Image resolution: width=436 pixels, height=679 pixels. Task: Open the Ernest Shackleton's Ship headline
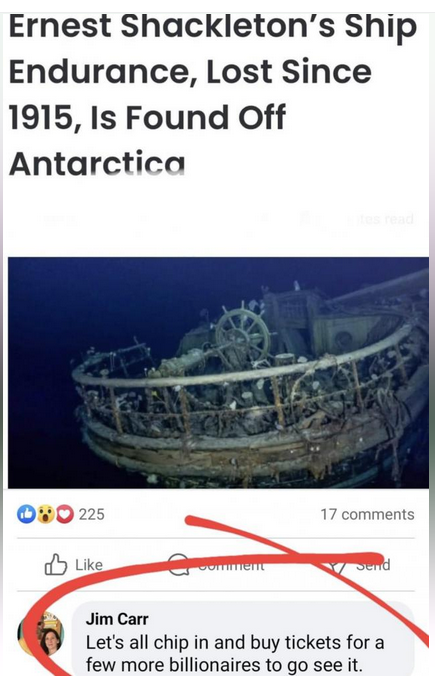[x=212, y=94]
